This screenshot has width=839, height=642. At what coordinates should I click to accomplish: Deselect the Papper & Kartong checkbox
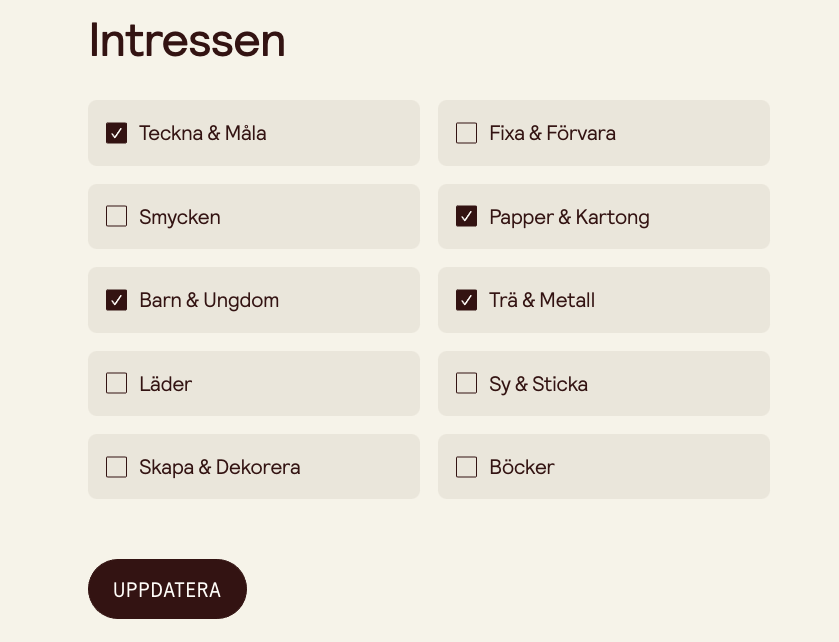coord(466,216)
